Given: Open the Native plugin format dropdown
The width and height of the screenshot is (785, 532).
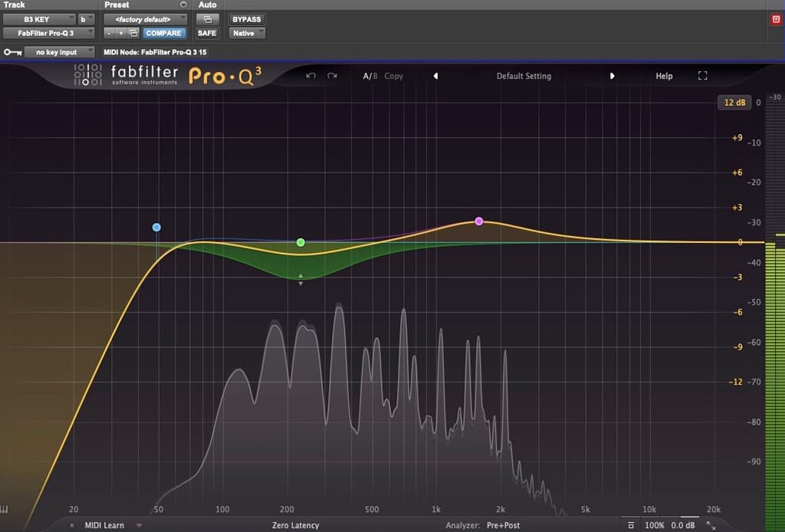Looking at the screenshot, I should click(x=247, y=33).
